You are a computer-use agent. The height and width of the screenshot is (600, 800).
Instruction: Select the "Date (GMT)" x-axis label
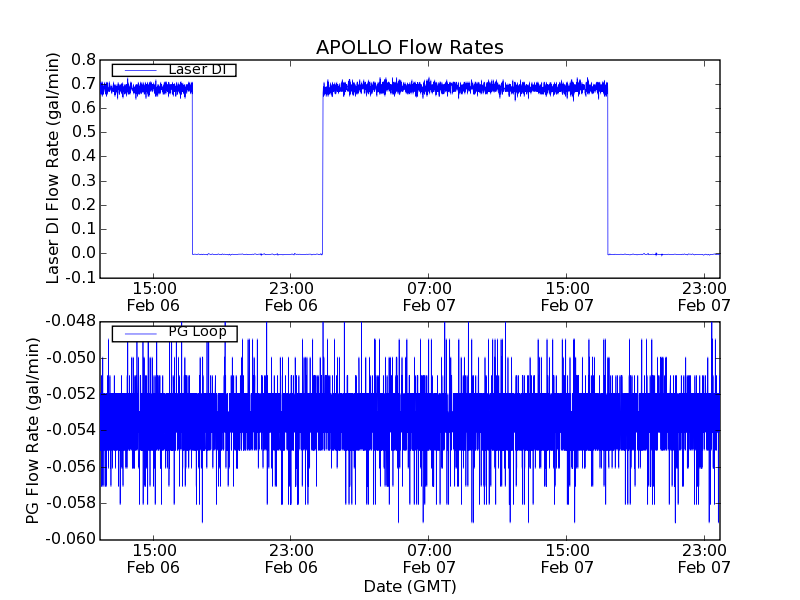coord(409,586)
